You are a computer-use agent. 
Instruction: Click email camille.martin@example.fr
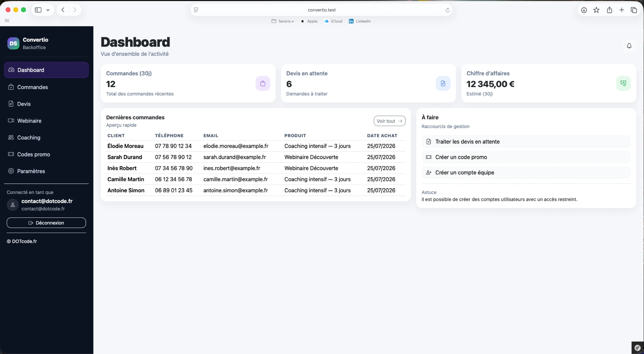236,179
